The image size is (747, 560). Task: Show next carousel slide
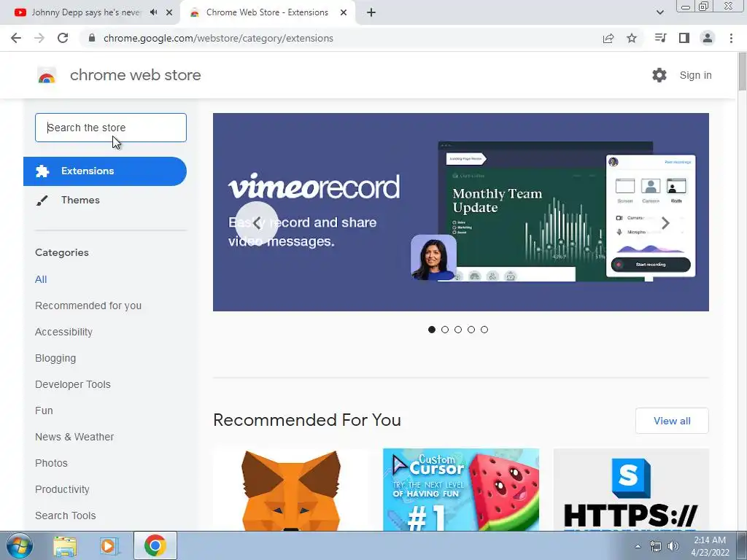[665, 223]
